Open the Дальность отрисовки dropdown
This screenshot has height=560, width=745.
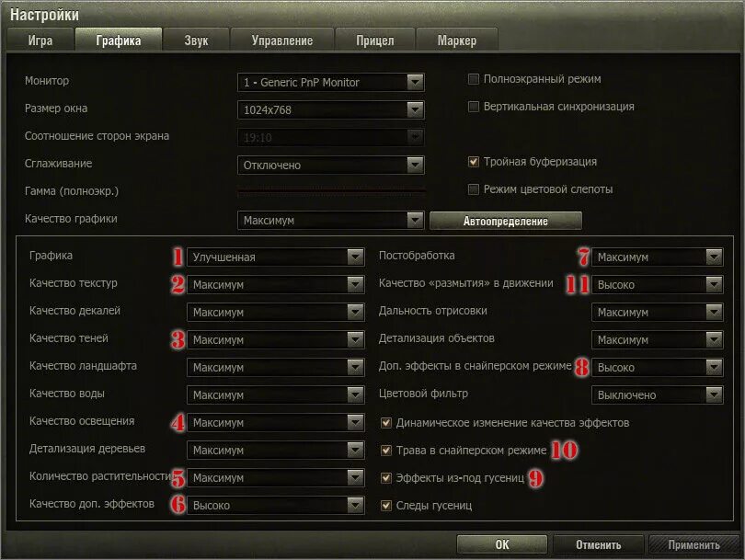(657, 312)
